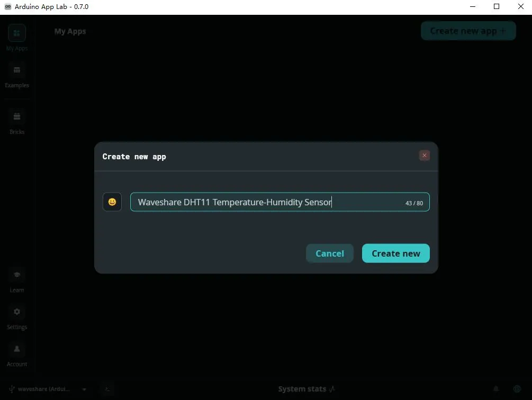Screen dimensions: 532x400
Task: Minimize the Arduino App Lab window
Action: [x=472, y=6]
